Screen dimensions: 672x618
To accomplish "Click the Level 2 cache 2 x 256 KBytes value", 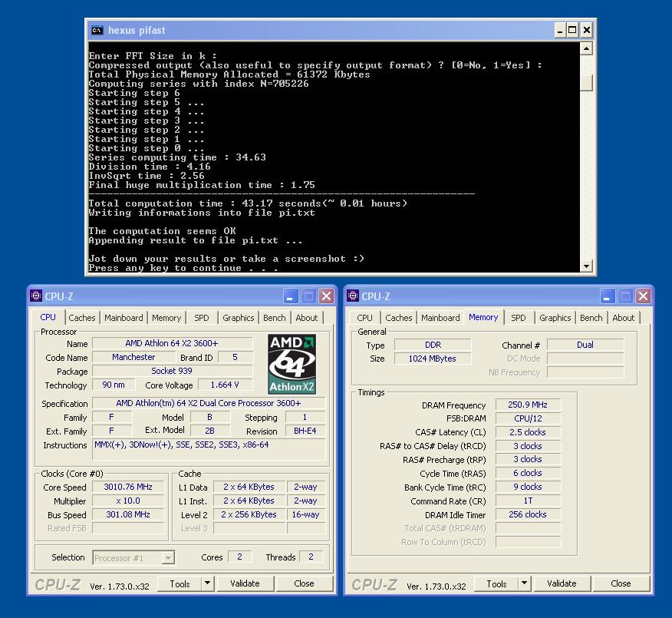I will tap(249, 514).
